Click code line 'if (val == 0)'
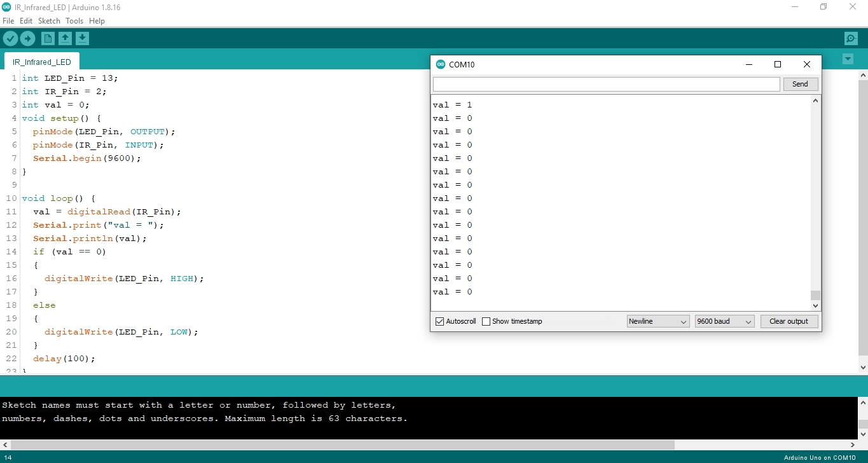The width and height of the screenshot is (868, 463). (70, 252)
